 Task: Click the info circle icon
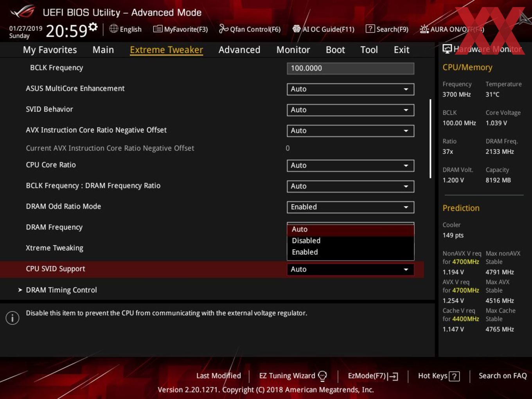(x=13, y=318)
